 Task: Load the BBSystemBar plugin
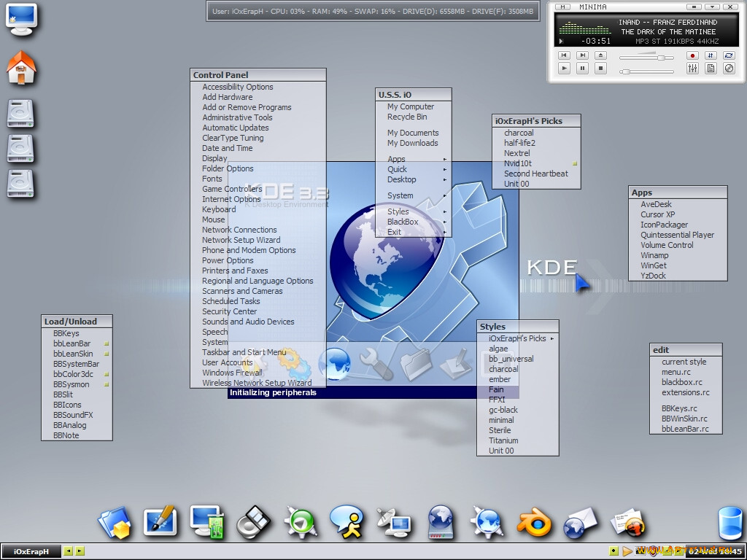click(77, 364)
